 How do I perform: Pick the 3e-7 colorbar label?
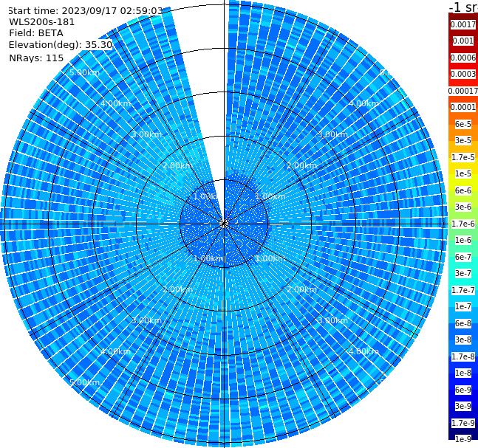pyautogui.click(x=463, y=273)
